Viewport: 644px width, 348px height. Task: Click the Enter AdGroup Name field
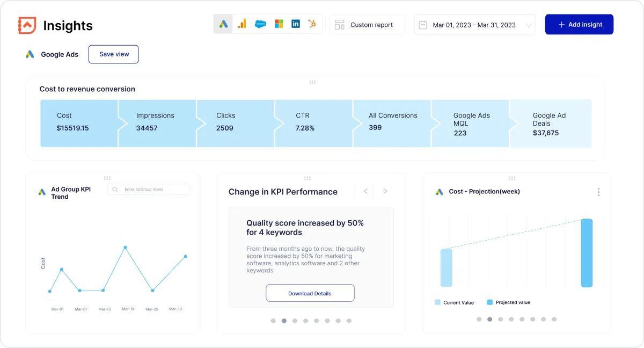click(149, 190)
